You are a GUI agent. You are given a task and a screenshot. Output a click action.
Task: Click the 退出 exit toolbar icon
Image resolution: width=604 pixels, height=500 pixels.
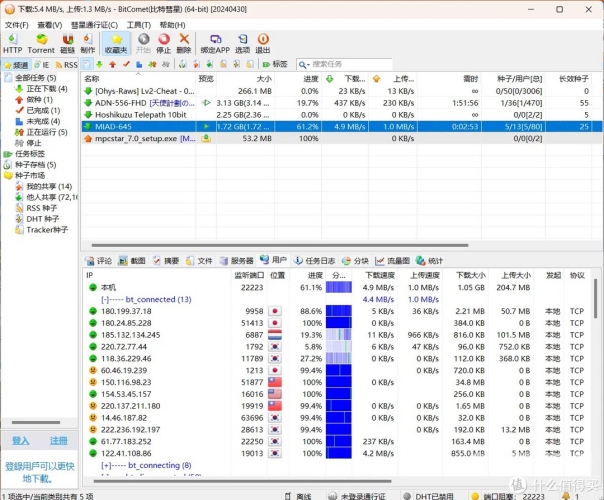pyautogui.click(x=263, y=44)
